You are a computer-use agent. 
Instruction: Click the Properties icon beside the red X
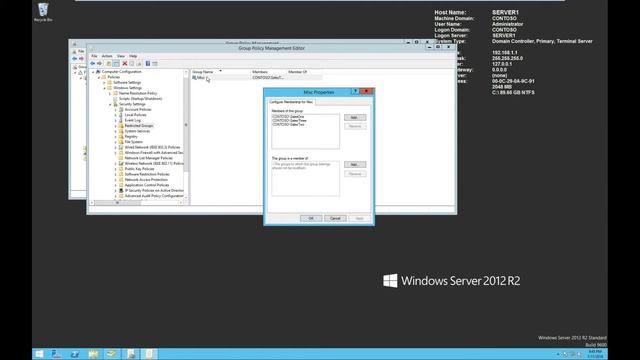tap(132, 63)
